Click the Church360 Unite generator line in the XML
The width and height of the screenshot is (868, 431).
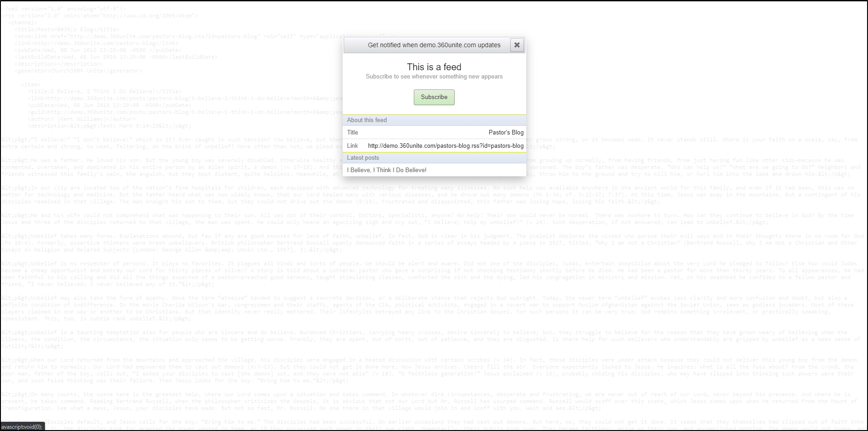coord(78,71)
